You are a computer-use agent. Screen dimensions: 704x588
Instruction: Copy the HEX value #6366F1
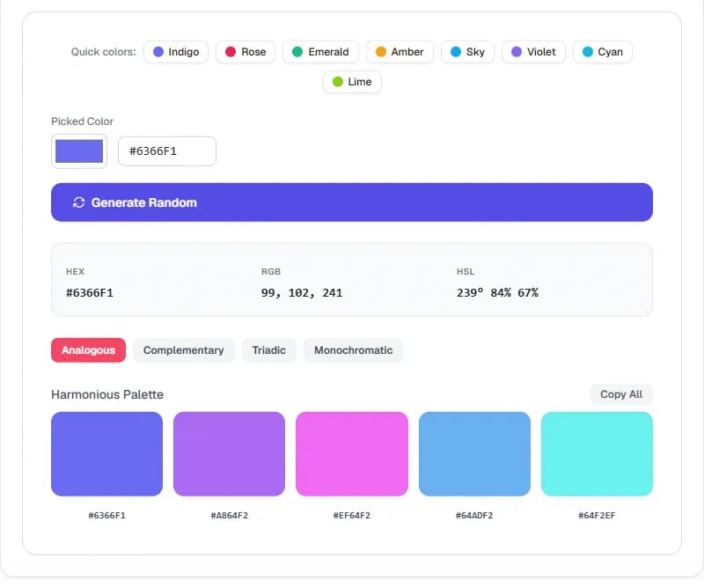[90, 293]
